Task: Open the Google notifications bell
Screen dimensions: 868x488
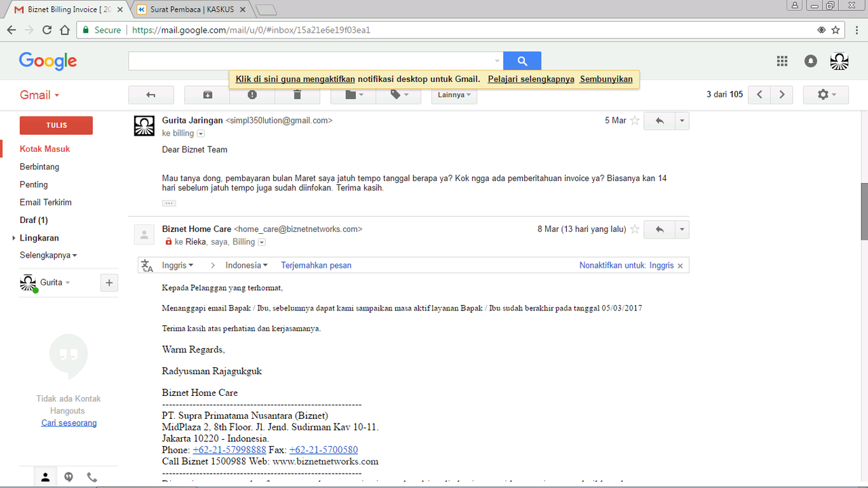Action: 811,61
